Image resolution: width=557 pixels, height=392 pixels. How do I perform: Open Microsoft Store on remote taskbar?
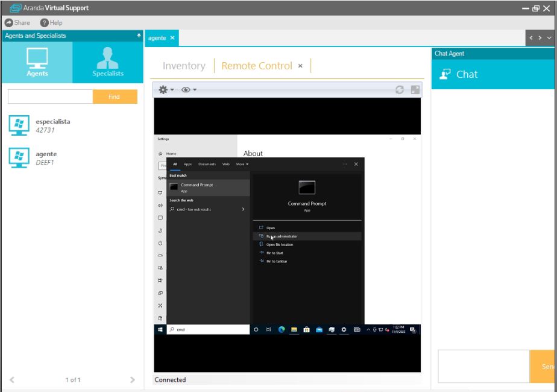(307, 330)
